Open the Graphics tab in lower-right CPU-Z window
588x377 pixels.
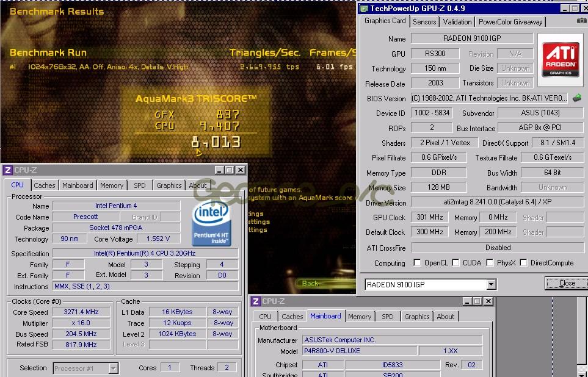tap(416, 317)
